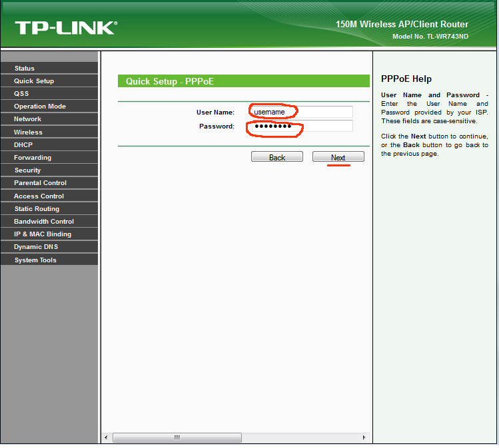Image resolution: width=499 pixels, height=448 pixels.
Task: Open IP & MAC Binding
Action: pos(49,234)
